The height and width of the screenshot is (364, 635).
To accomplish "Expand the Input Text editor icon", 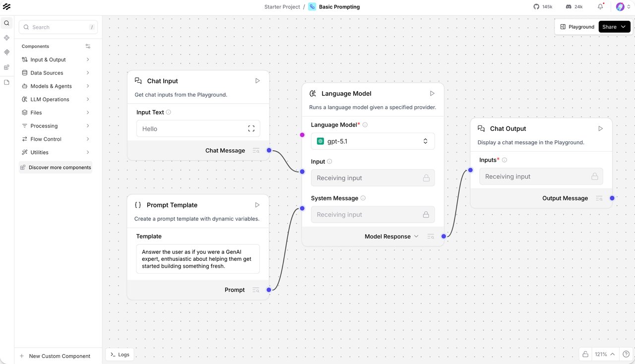I will 251,129.
